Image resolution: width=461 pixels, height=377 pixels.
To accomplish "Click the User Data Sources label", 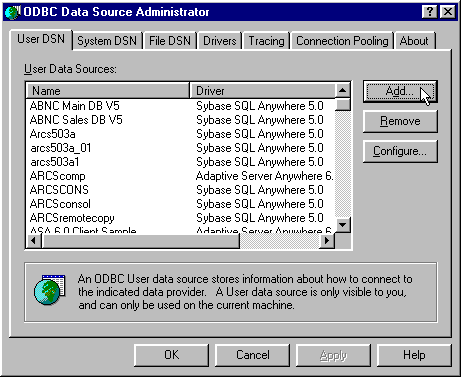I will point(70,69).
